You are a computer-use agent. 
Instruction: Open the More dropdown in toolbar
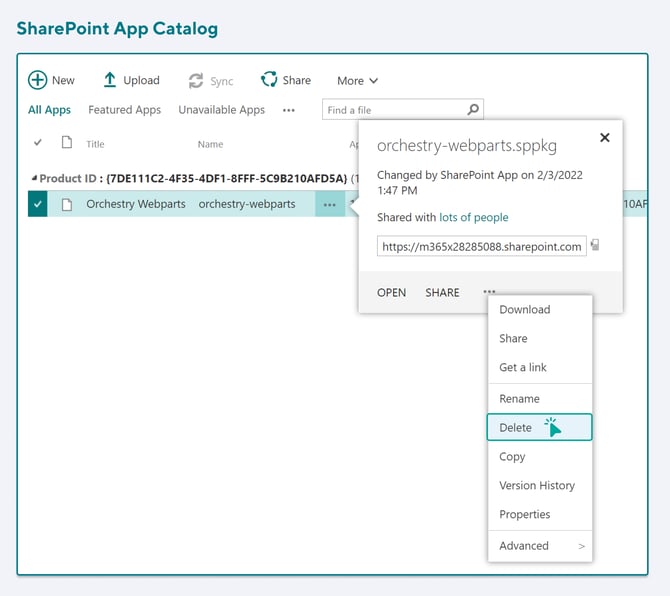pos(357,81)
